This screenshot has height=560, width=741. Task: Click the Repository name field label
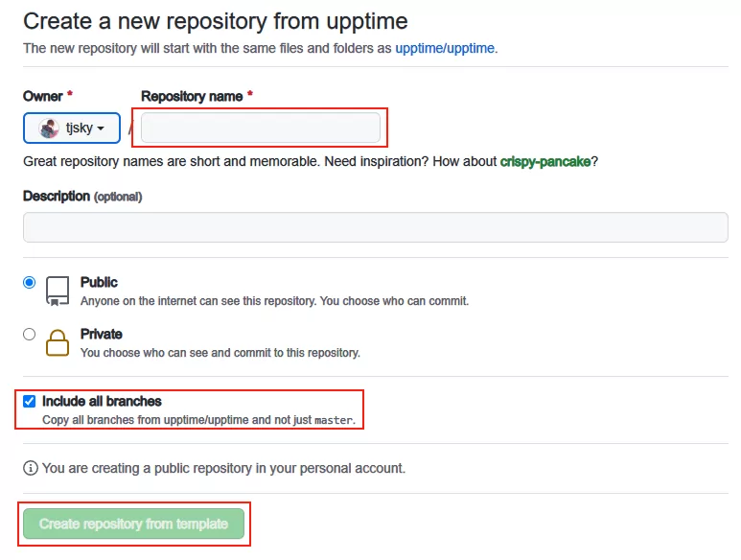pos(192,97)
